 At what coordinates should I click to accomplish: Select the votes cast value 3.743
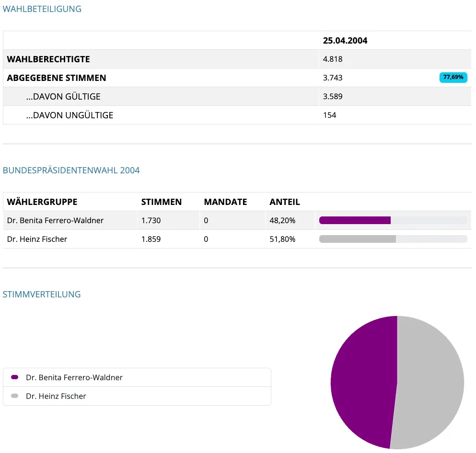click(332, 78)
